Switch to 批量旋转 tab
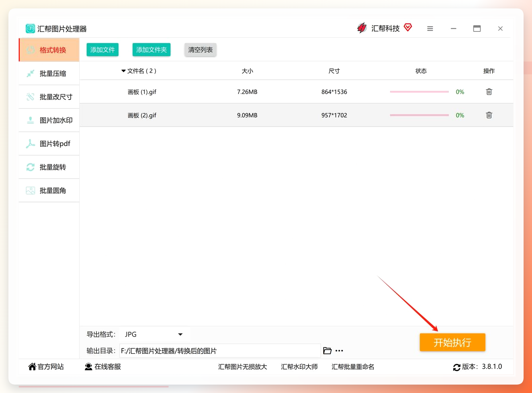This screenshot has height=393, width=532. pos(49,167)
